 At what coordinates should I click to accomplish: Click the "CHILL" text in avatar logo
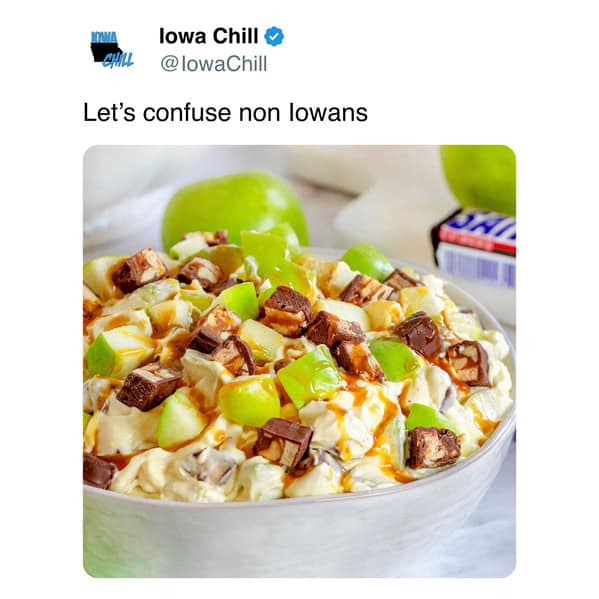(x=118, y=60)
